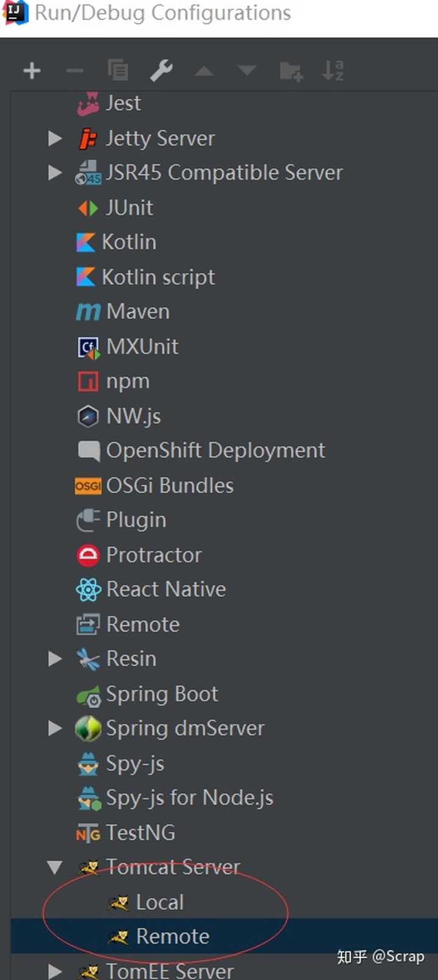The width and height of the screenshot is (438, 980).
Task: Click the Maven icon
Action: point(88,312)
